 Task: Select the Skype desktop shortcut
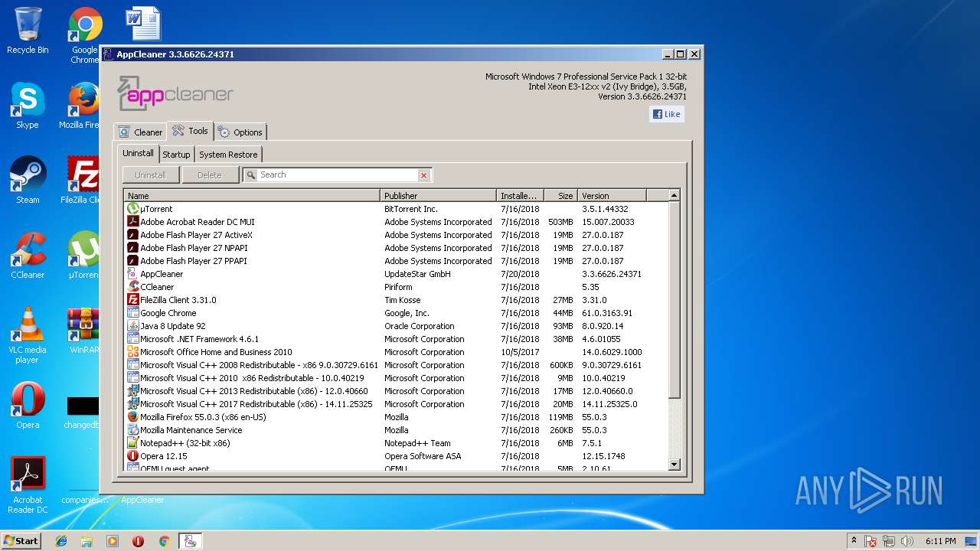tap(28, 106)
